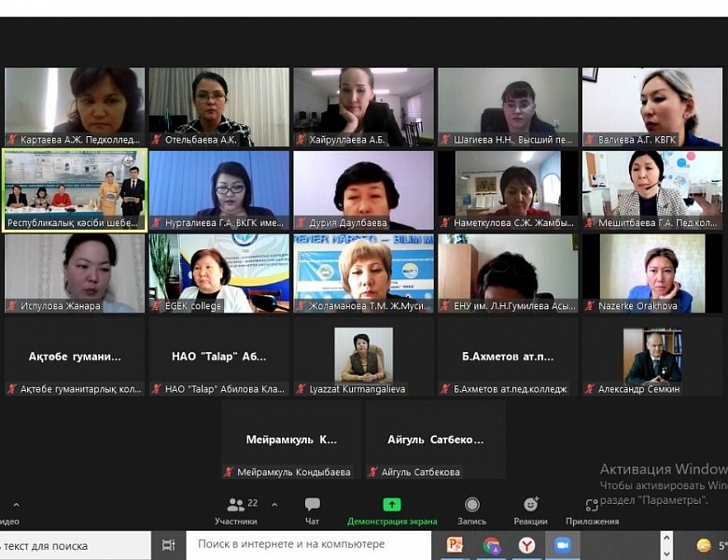Select the Айгуль Сатбекова participant tile
This screenshot has height=560, width=728.
(x=436, y=440)
